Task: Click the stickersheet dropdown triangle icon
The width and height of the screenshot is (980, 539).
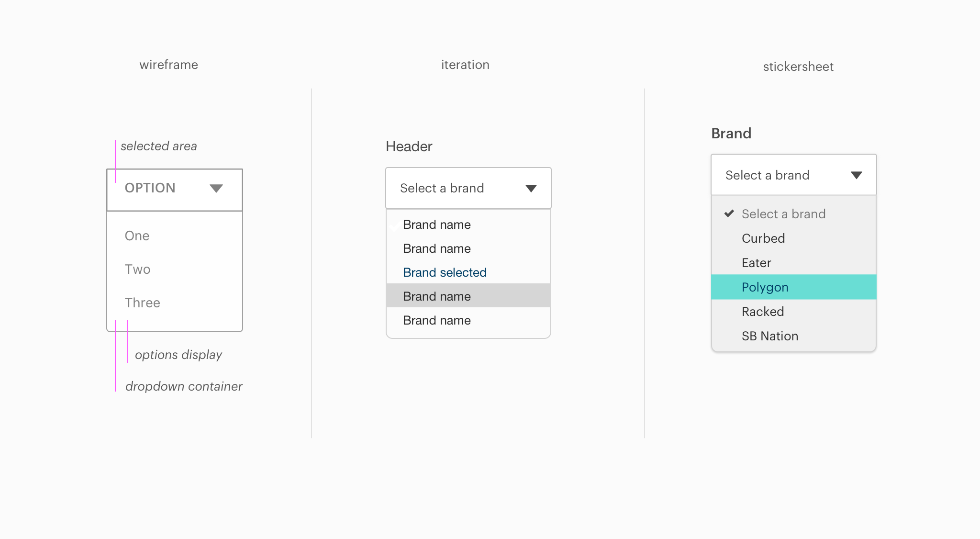Action: pyautogui.click(x=857, y=176)
